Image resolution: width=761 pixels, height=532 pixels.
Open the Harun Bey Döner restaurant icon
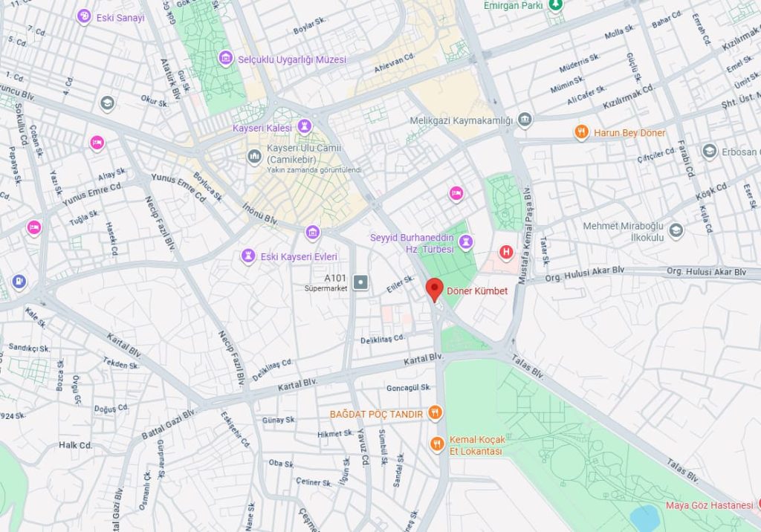tap(581, 132)
